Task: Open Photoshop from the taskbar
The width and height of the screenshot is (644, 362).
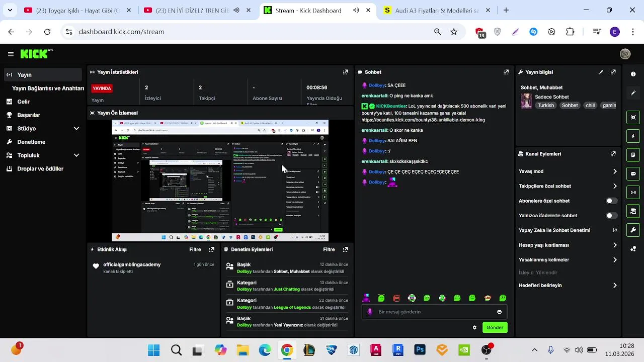Action: point(420,350)
